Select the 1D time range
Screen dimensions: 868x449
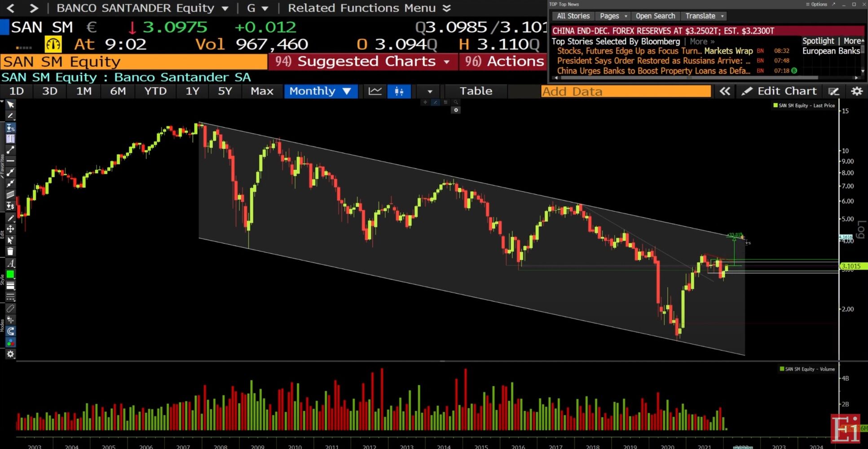coord(17,91)
